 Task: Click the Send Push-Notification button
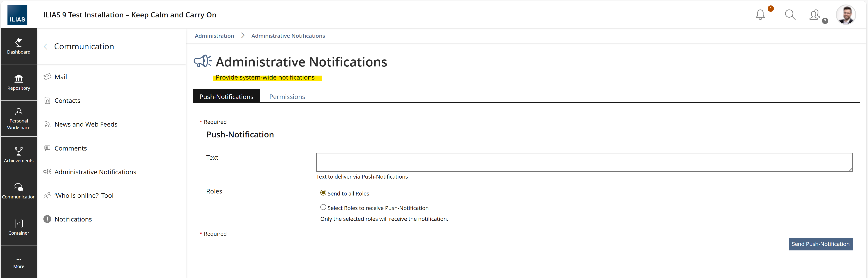coord(820,244)
